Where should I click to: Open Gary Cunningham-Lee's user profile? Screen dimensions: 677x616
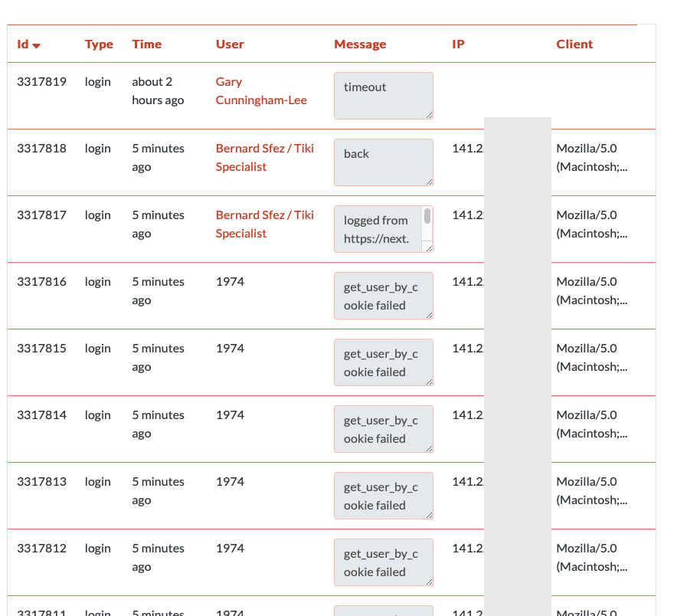click(x=261, y=90)
